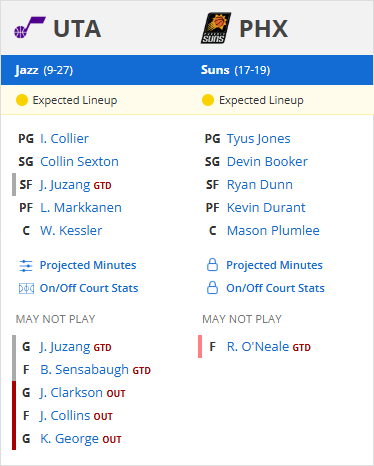Open J. Clarkson OUT player link
Viewport: 374px width, 466px height.
tap(83, 393)
